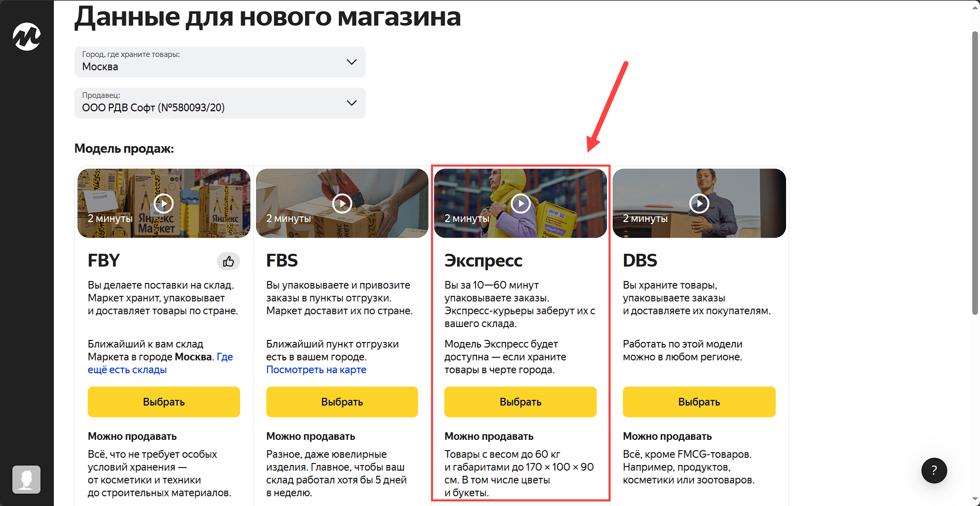
Task: Expand the Продавец seller dropdown
Action: tap(220, 103)
